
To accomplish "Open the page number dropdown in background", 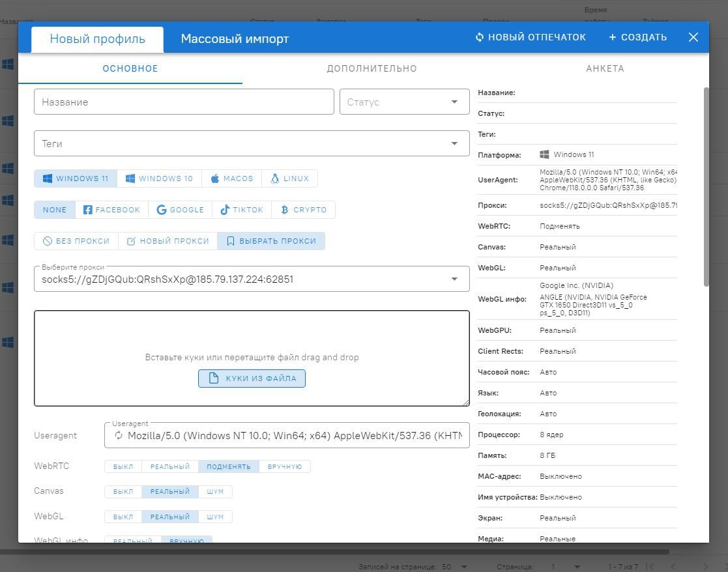I will pyautogui.click(x=577, y=567).
